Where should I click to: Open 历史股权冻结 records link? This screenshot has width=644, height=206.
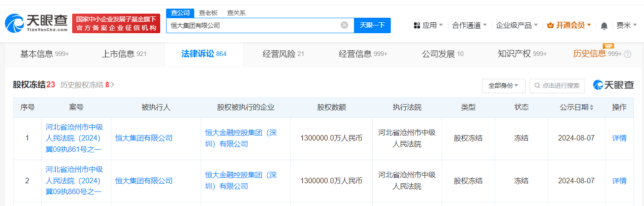click(87, 85)
